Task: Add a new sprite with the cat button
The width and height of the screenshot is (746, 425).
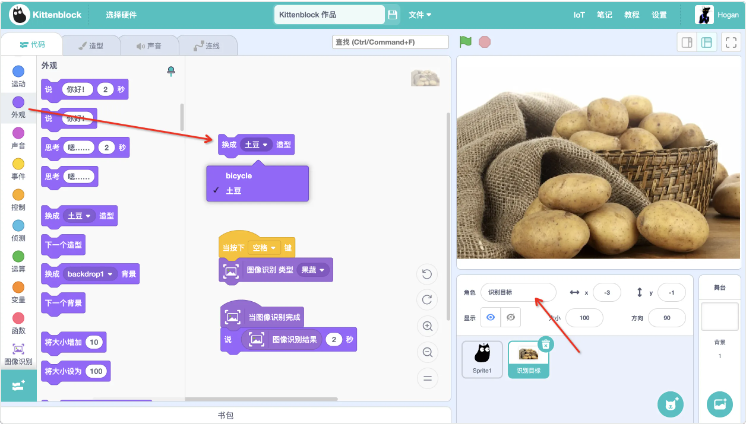Action: [x=669, y=403]
